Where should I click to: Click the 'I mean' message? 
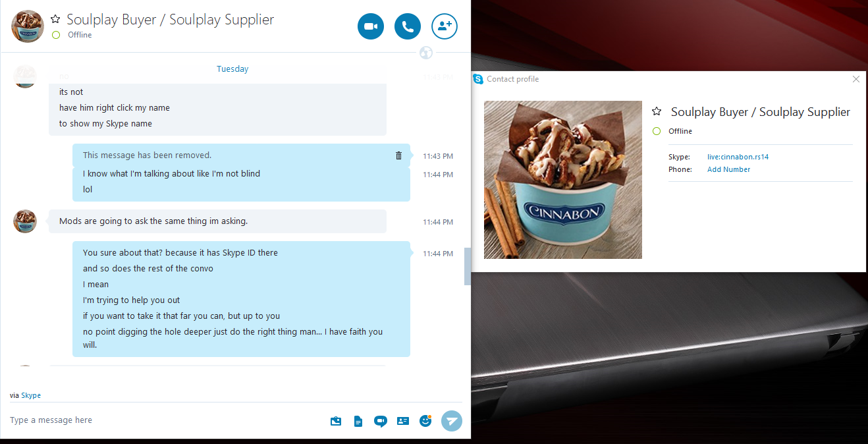point(96,285)
